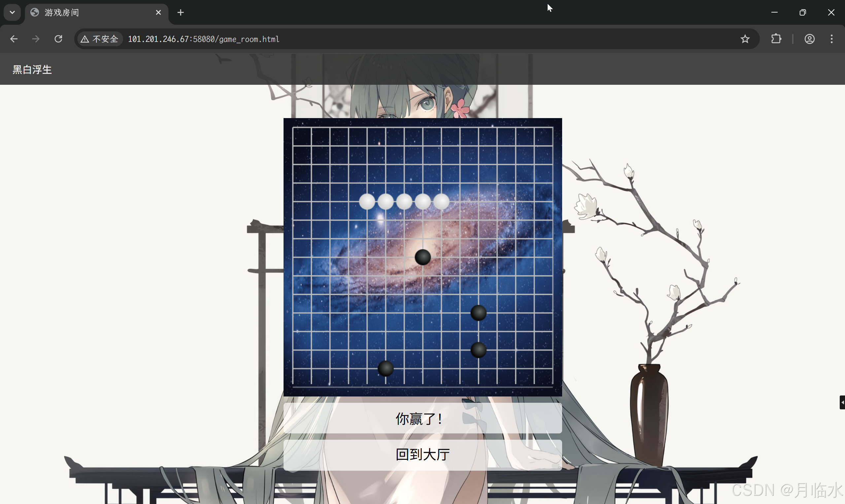Click the browser forward arrow

36,39
